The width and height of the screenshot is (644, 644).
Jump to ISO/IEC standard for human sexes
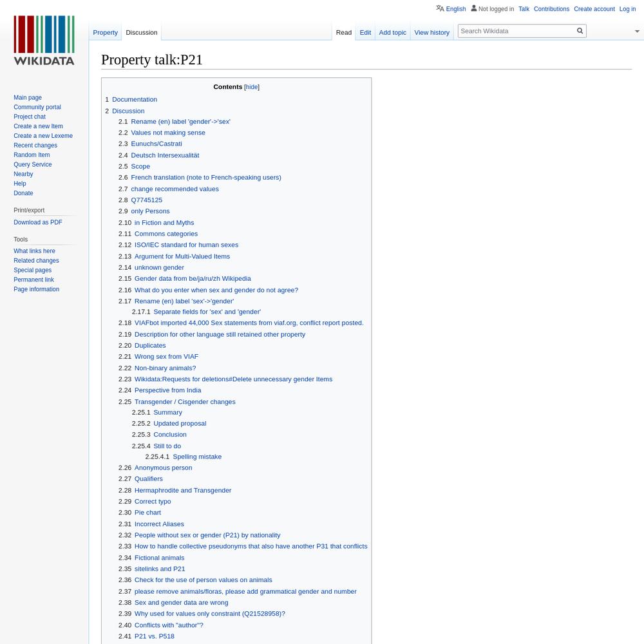187,245
